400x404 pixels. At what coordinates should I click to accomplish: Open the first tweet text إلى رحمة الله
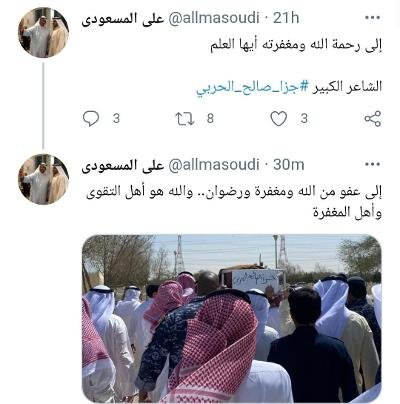click(296, 46)
